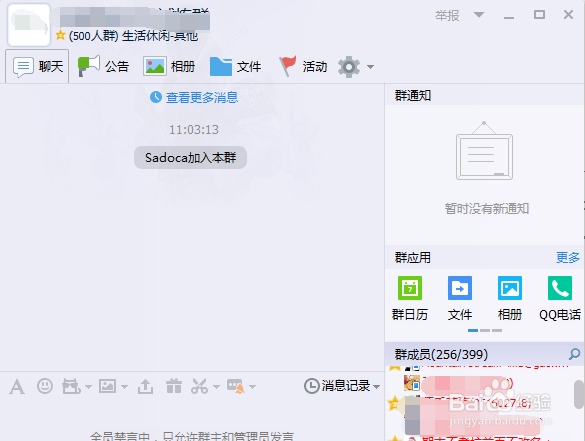Click the group settings gear icon
Screen dimensions: 585x441
tap(349, 67)
